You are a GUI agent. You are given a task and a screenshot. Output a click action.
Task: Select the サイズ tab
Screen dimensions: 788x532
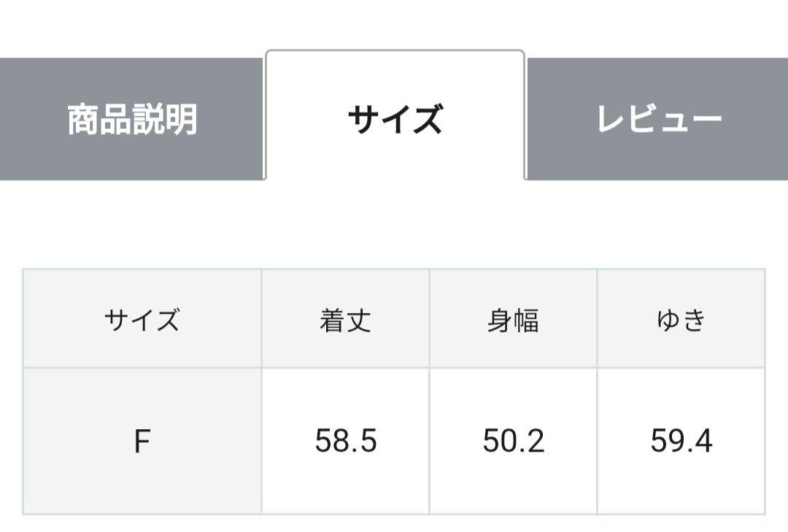coord(395,115)
